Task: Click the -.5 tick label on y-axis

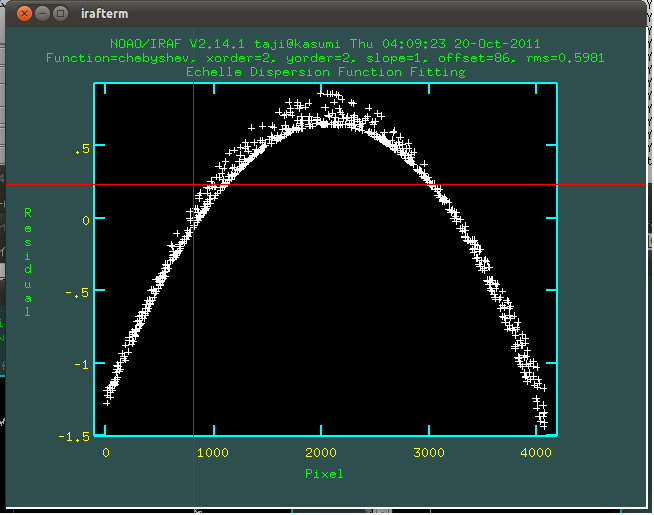Action: [78, 292]
